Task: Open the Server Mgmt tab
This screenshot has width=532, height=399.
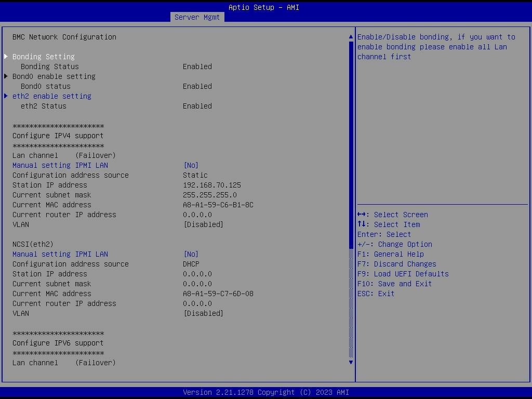Action: [197, 17]
